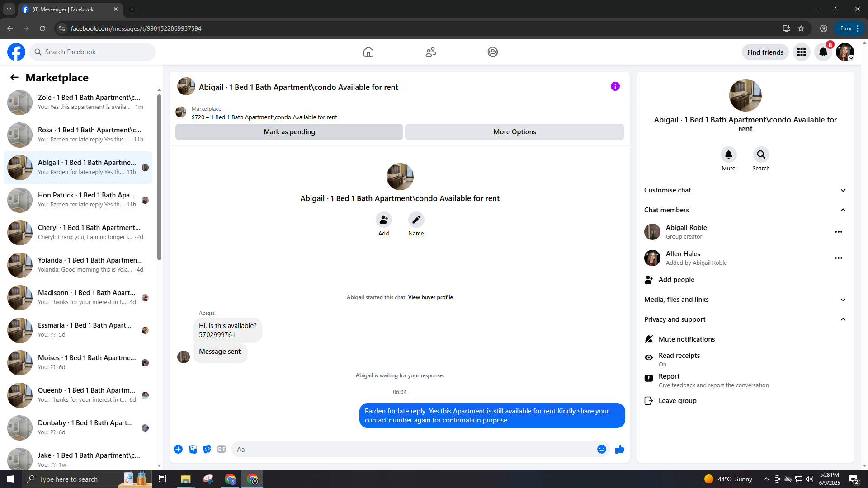Open Donbaby's conversation

tap(78, 428)
